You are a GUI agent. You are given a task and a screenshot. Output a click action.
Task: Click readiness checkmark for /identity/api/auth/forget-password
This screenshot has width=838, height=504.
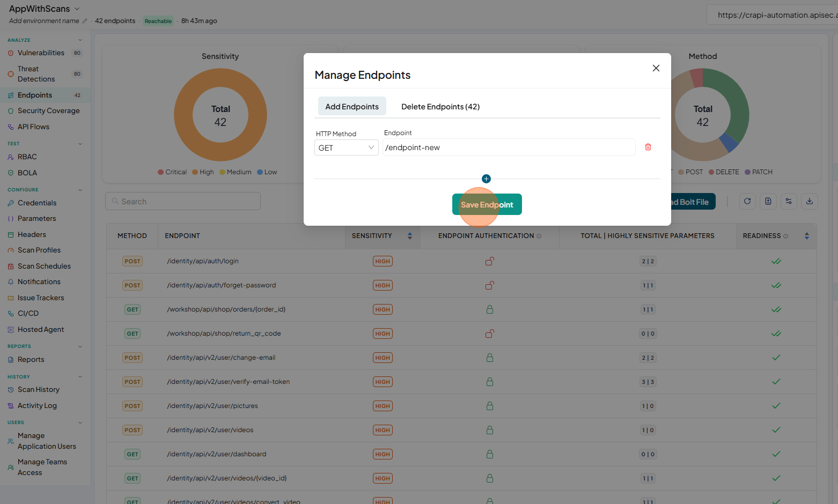coord(776,285)
